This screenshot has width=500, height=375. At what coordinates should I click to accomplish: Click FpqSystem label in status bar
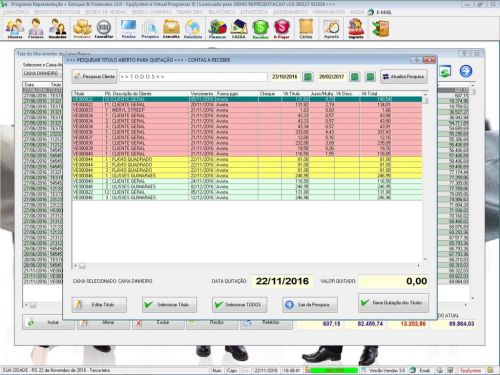click(x=470, y=370)
